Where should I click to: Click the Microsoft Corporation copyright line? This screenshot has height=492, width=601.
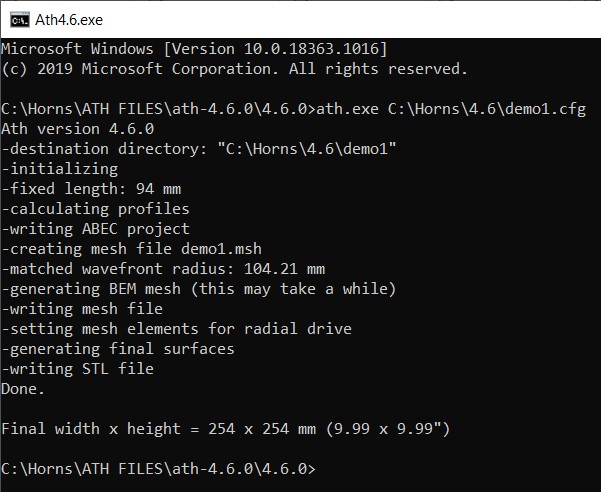point(235,69)
